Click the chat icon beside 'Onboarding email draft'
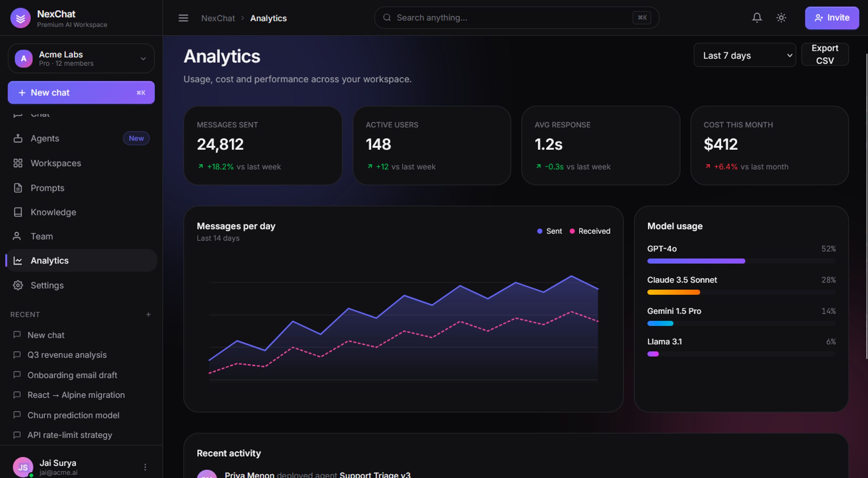868x478 pixels. (17, 375)
